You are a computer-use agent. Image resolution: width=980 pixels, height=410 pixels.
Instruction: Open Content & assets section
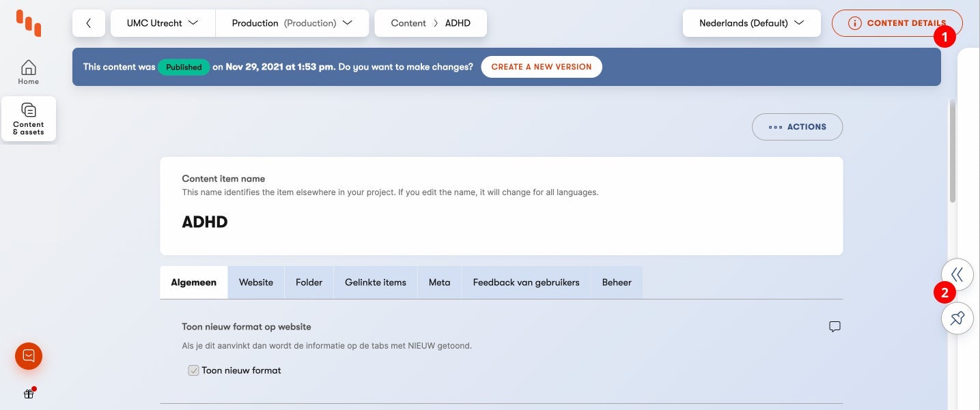pos(29,119)
